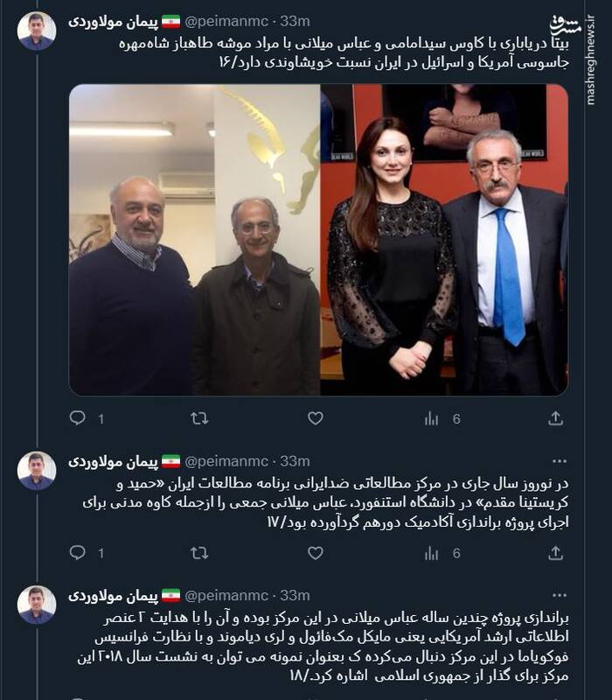Retweet the tweet ending with ۱۷
Viewport: 612px width, 700px height.
coord(199,553)
